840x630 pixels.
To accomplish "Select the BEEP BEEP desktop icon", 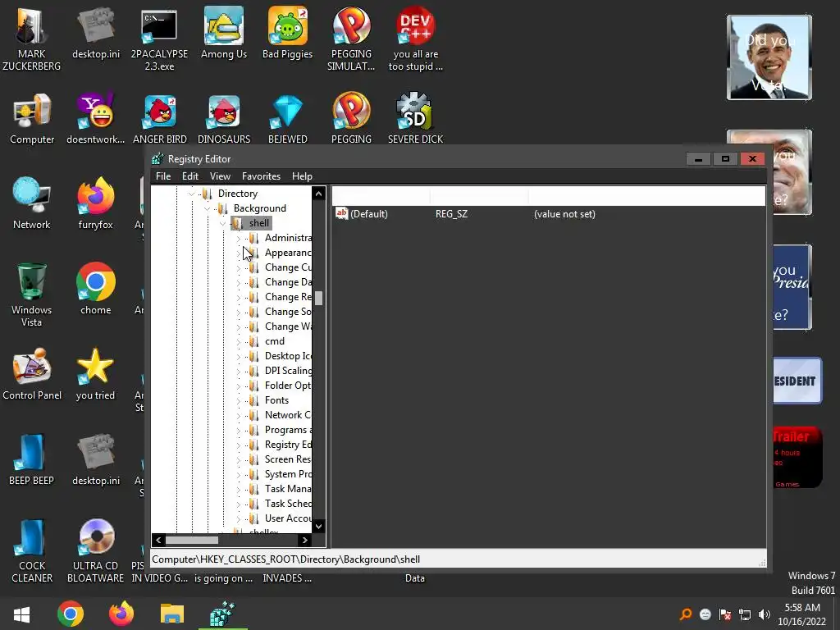I will [x=32, y=459].
